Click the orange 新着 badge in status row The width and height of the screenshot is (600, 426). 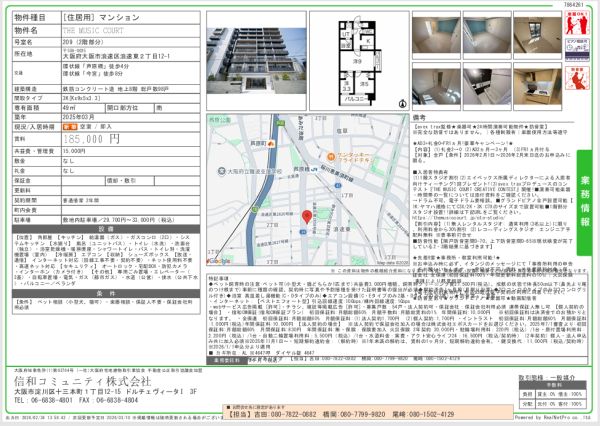[70, 127]
